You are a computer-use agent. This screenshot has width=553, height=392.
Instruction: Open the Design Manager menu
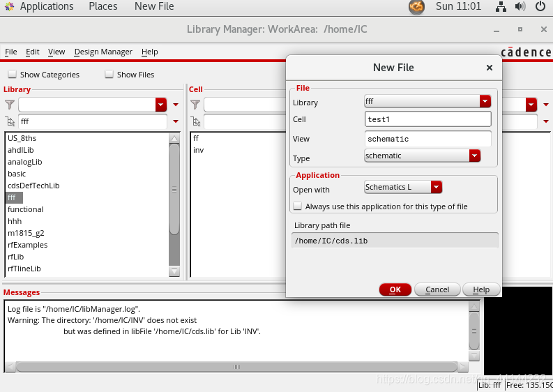103,52
